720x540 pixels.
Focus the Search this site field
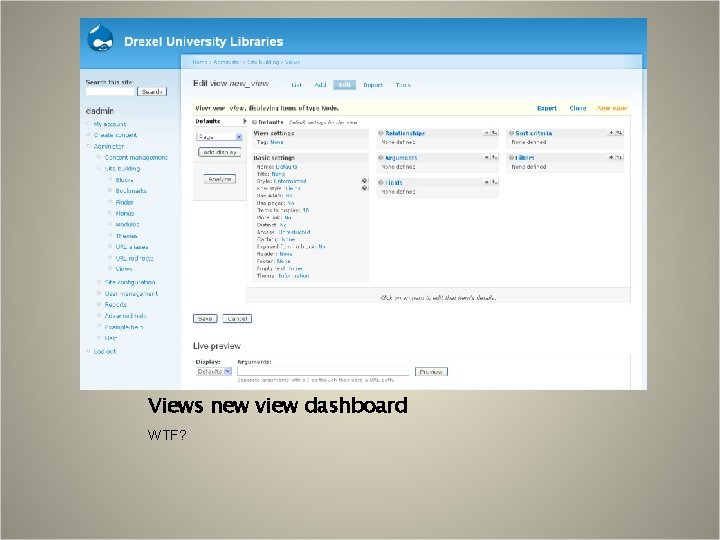(110, 91)
